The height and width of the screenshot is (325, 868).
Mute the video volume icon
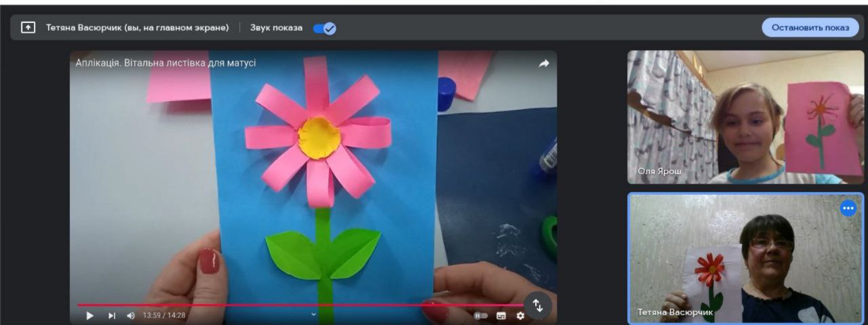(131, 316)
